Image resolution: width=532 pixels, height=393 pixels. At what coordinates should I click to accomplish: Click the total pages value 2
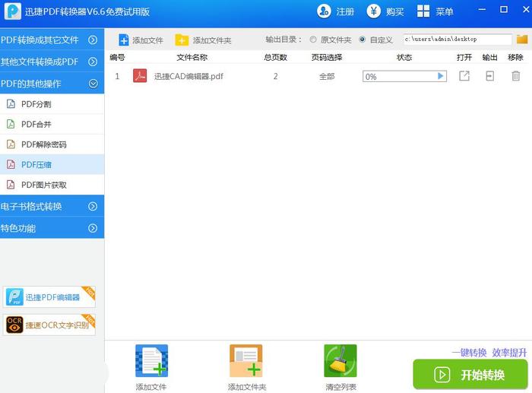tap(275, 76)
